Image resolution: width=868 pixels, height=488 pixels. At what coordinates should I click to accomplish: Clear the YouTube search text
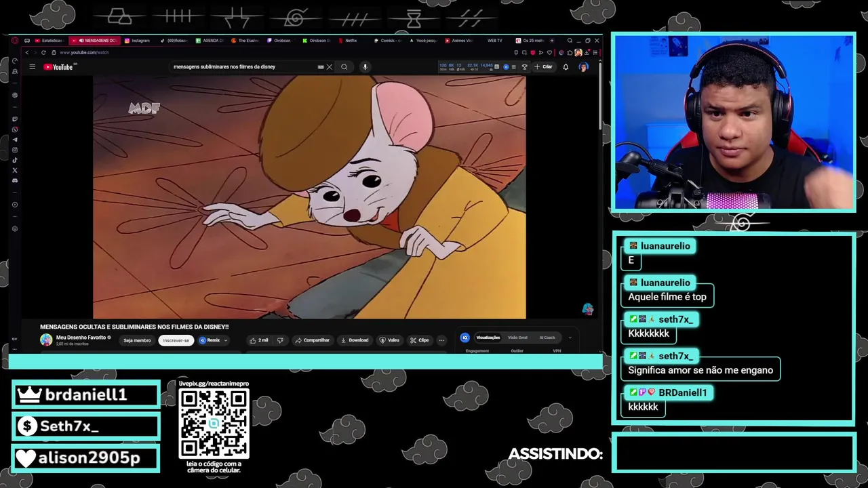330,67
